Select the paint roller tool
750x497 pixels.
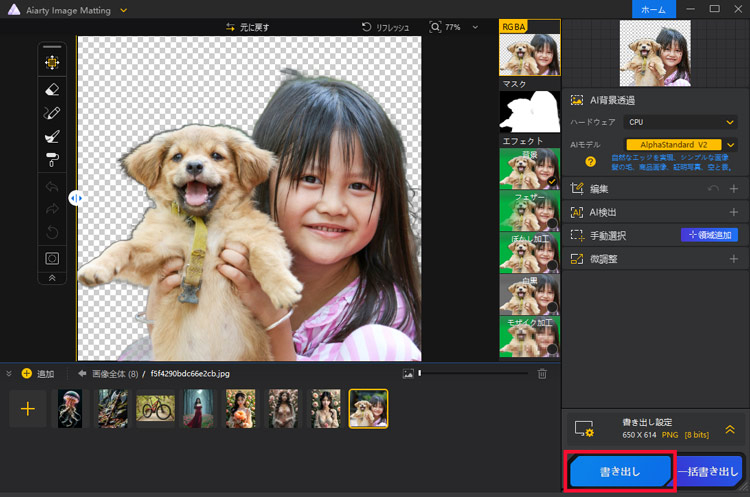pos(52,160)
